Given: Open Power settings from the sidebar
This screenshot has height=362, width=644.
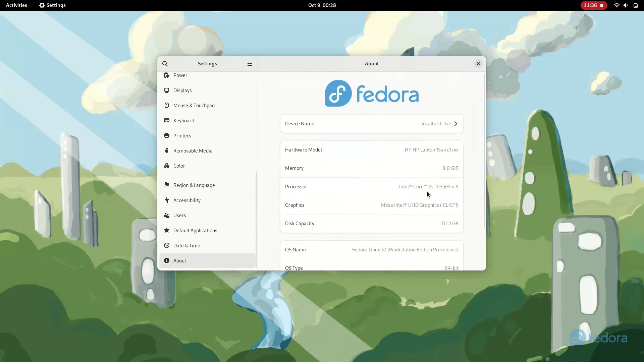Looking at the screenshot, I should point(180,75).
